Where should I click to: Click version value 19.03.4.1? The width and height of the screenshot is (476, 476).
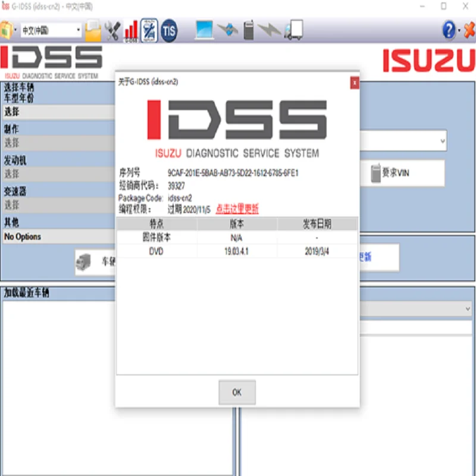point(237,251)
